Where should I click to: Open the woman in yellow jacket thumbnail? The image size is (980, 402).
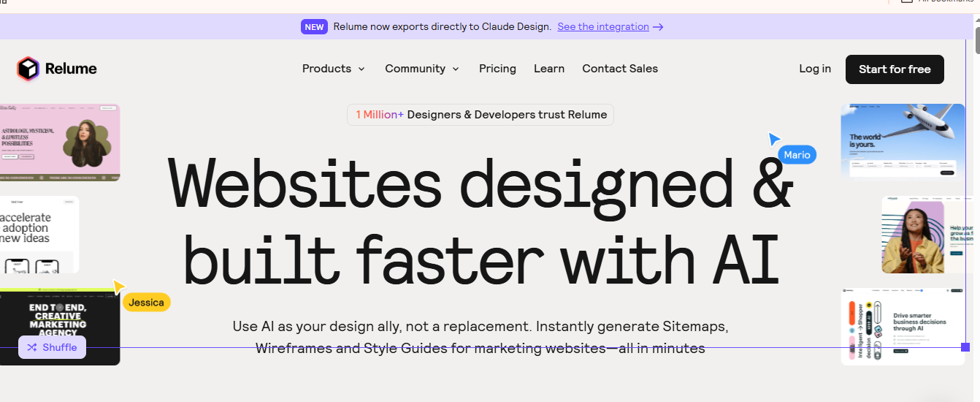927,235
